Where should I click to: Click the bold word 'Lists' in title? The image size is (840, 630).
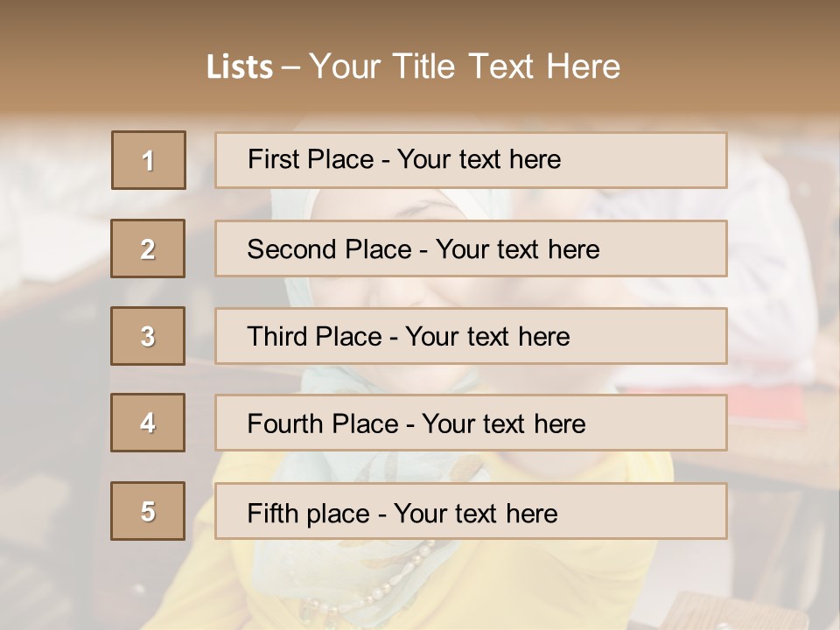240,66
